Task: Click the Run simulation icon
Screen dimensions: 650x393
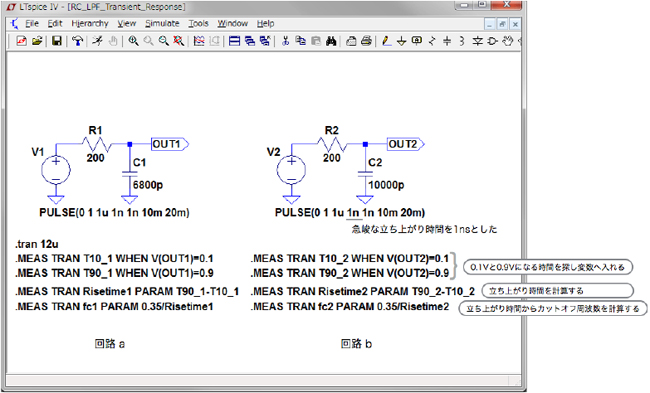Action: (97, 41)
